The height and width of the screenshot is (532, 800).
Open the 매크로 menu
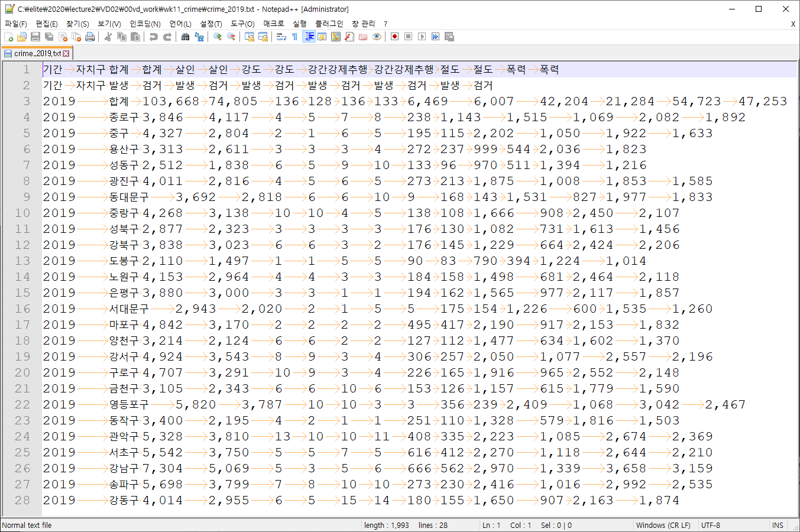(274, 24)
